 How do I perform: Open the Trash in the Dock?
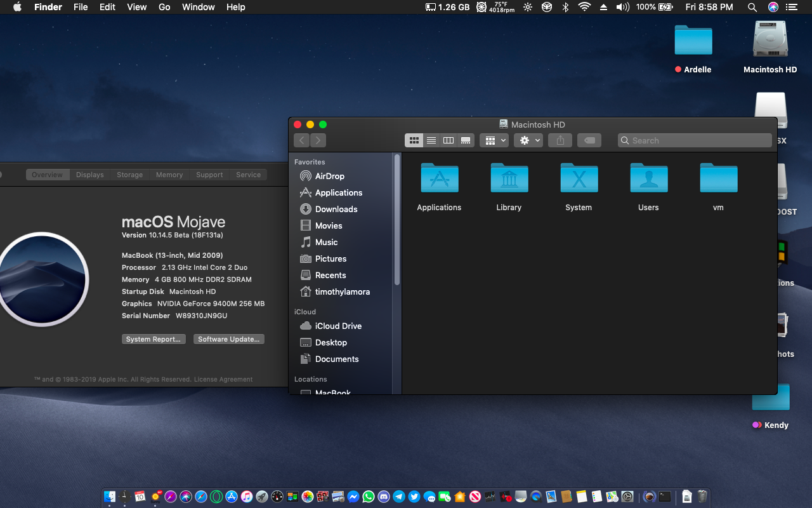(702, 497)
